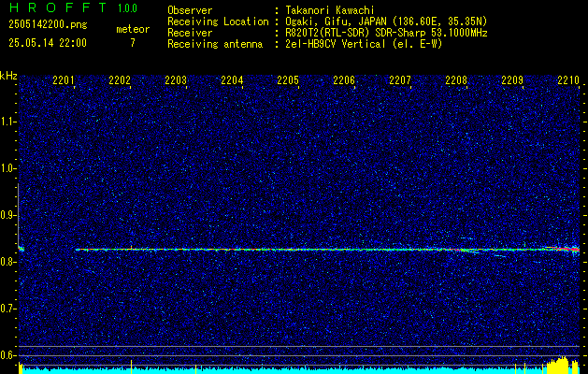The image size is (588, 374).
Task: Click the meteor count label
Action: coord(133,29)
